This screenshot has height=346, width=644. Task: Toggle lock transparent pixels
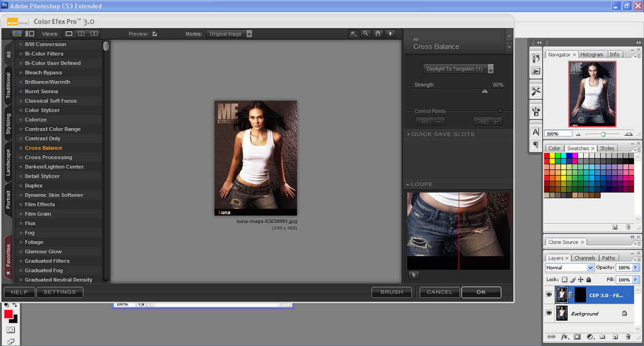pyautogui.click(x=564, y=280)
